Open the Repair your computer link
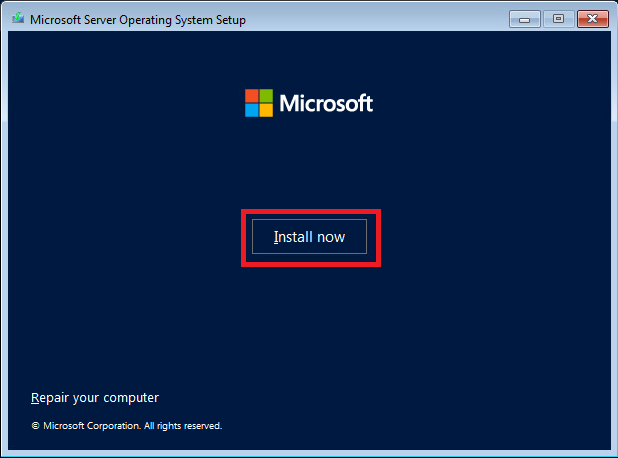This screenshot has height=458, width=618. point(95,398)
